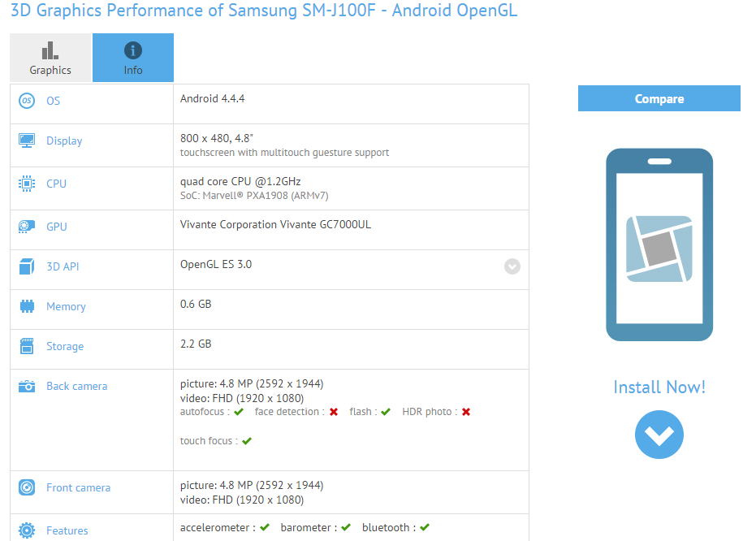Select the Info tab

pyautogui.click(x=133, y=58)
